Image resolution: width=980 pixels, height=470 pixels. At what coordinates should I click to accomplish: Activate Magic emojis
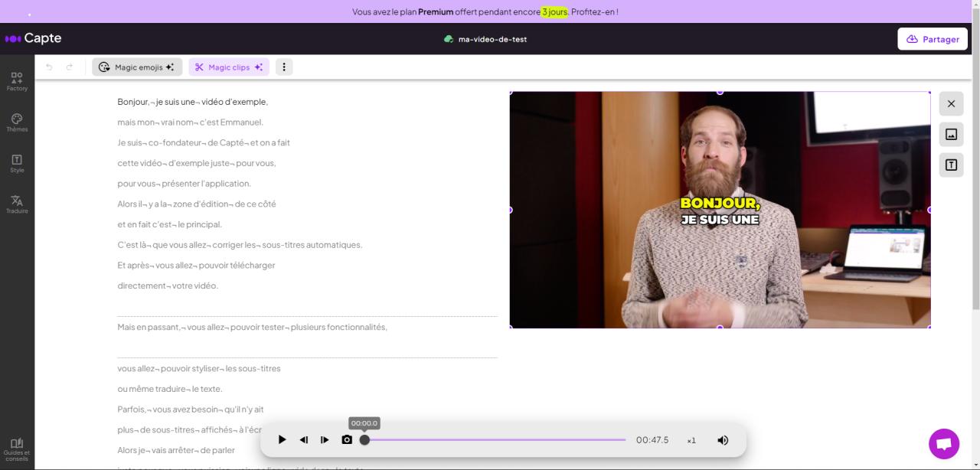pyautogui.click(x=137, y=67)
